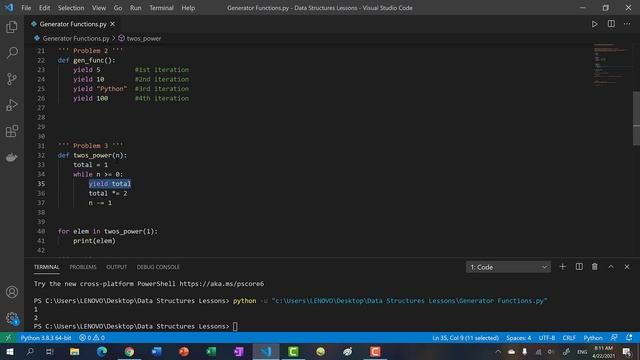
Task: Open File Explorer from the taskbar
Action: coord(75,351)
